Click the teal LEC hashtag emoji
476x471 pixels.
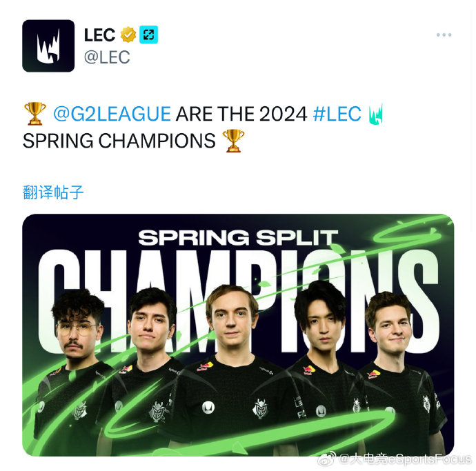coord(376,114)
